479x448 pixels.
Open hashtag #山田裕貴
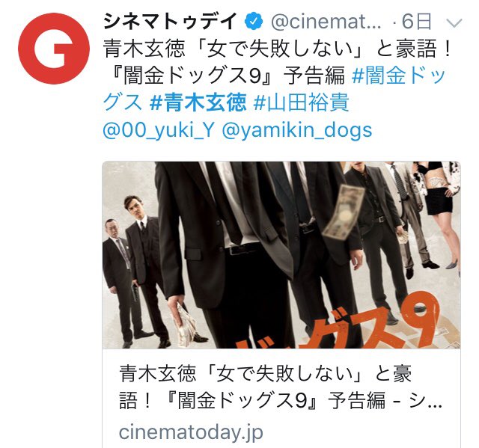coord(301,103)
